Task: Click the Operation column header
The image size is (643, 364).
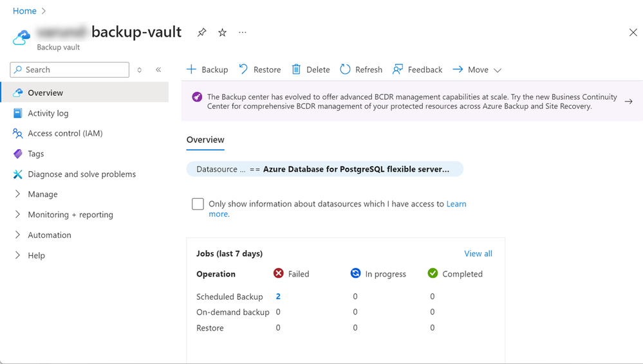Action: coord(216,274)
